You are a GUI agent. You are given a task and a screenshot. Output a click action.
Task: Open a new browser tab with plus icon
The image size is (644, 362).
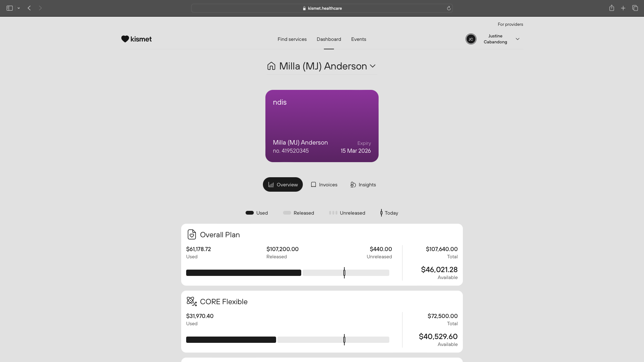[623, 8]
